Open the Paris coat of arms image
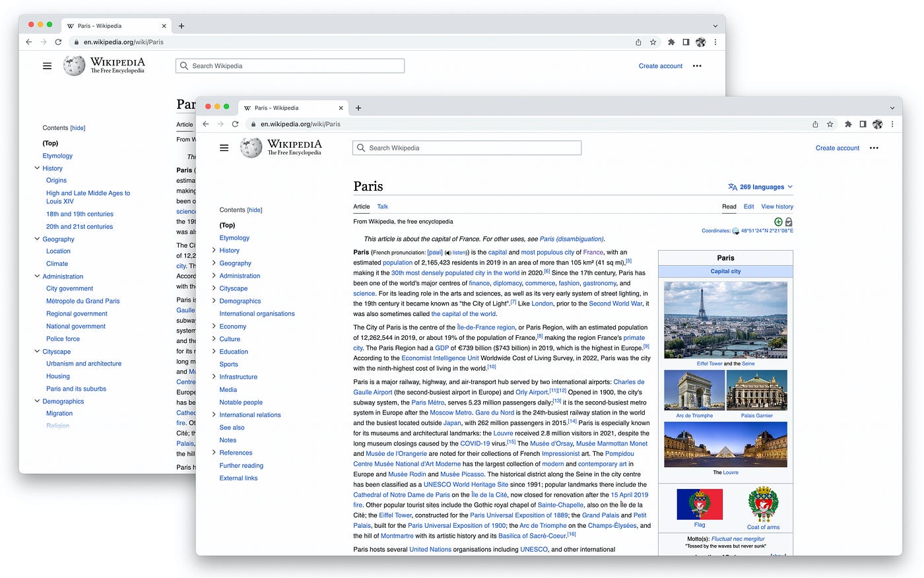Screen dimensions: 924x578 pyautogui.click(x=763, y=505)
